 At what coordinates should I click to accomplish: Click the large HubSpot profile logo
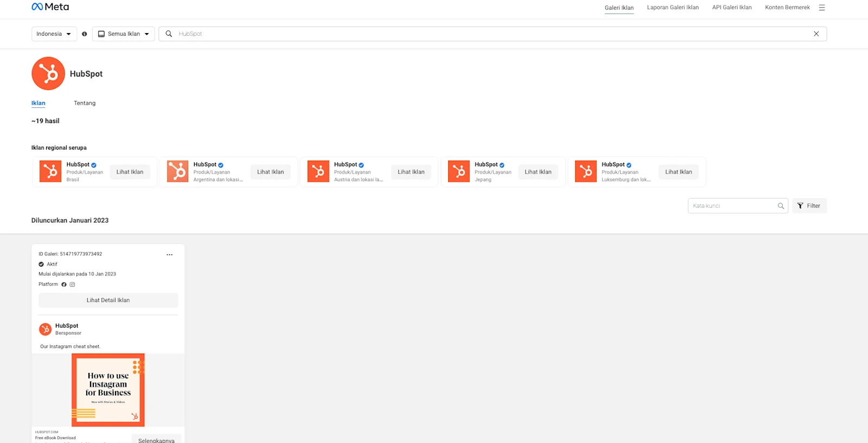tap(48, 74)
